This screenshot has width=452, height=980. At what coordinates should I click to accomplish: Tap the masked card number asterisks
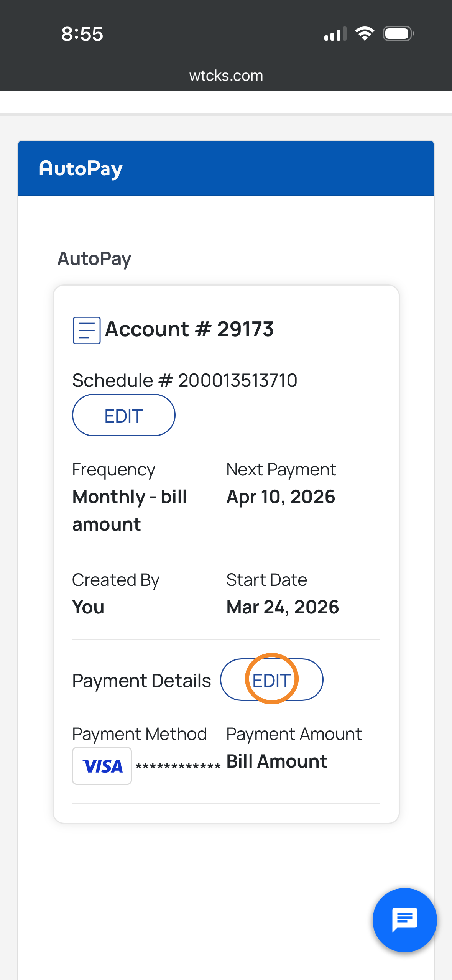[x=178, y=766]
